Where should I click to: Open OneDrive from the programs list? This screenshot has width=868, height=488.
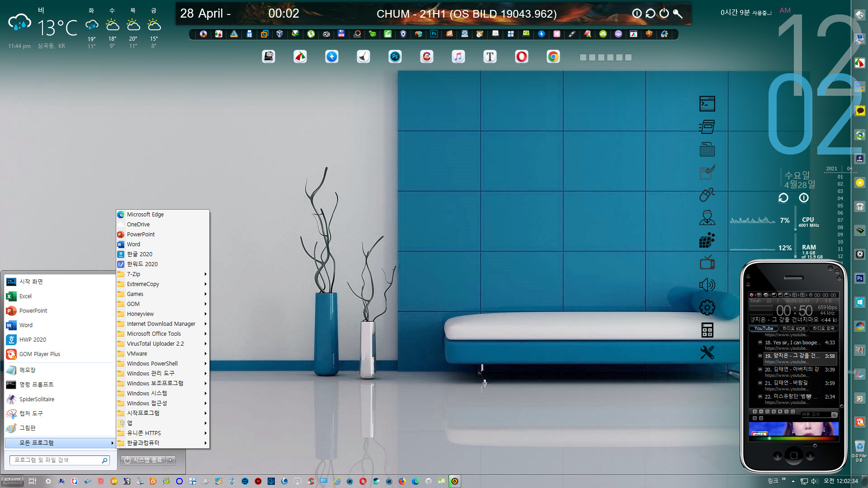(x=162, y=225)
